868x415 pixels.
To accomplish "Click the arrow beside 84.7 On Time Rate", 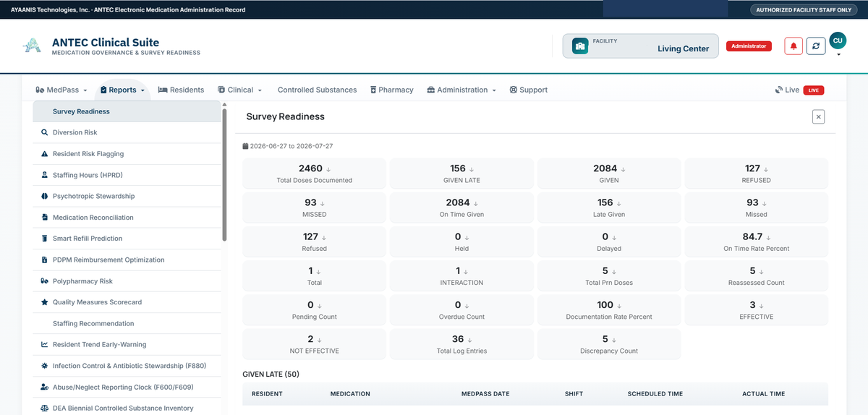I will 769,237.
